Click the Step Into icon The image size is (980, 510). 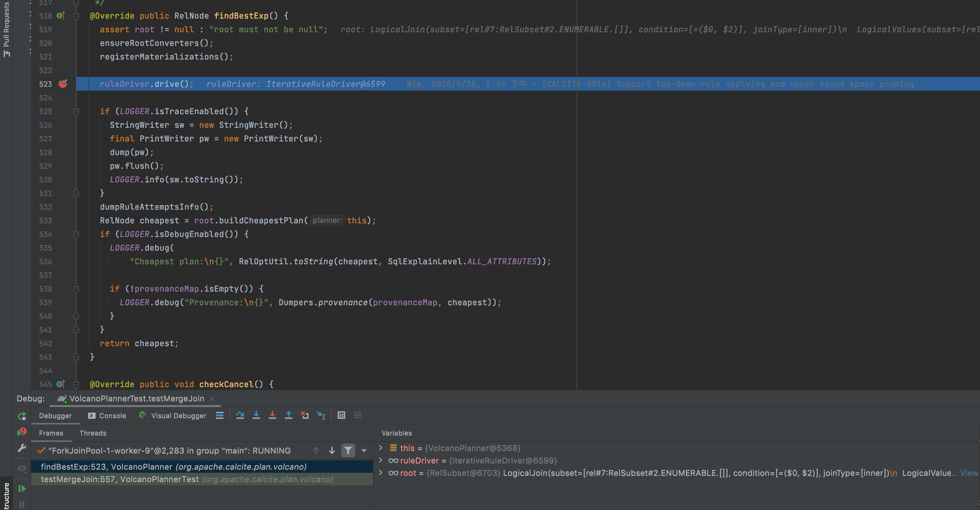tap(256, 415)
